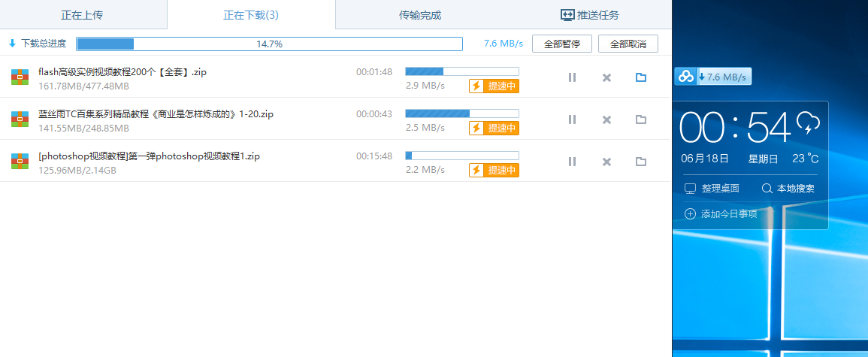Click 提速中 badge on the 蓝丝雨TC download
Image resolution: width=868 pixels, height=357 pixels.
click(x=494, y=128)
